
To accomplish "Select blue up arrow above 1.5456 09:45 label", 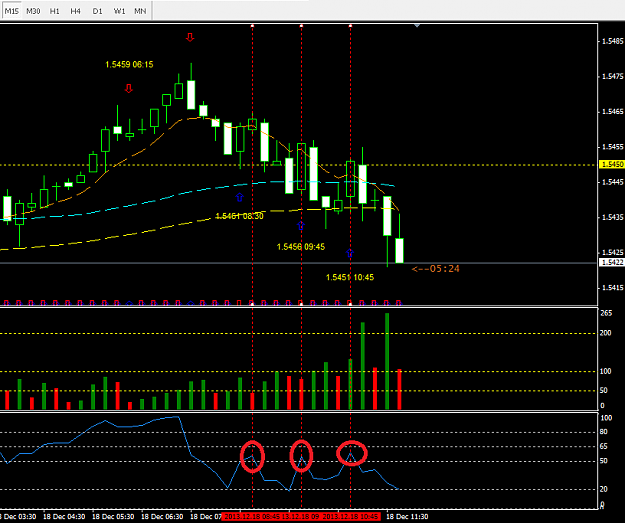I will pos(301,226).
